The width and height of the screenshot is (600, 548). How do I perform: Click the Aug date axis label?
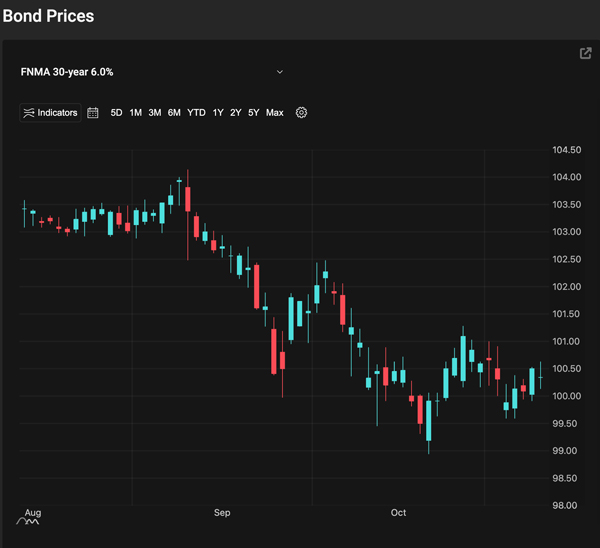click(x=33, y=512)
